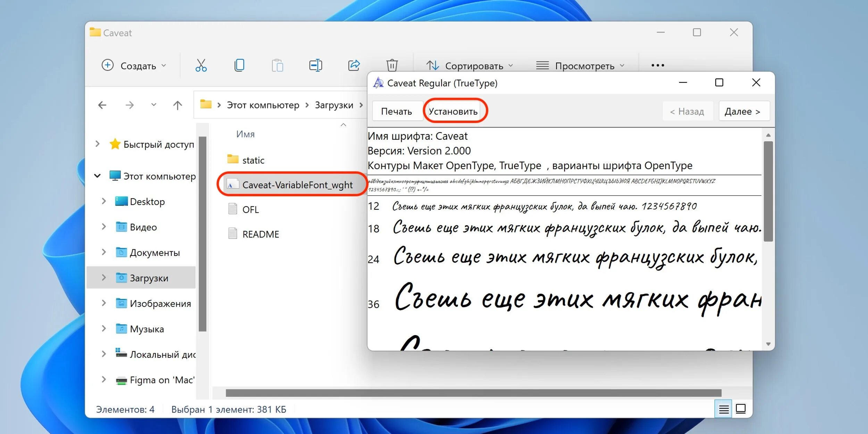The width and height of the screenshot is (868, 434).
Task: Navigate up one folder level
Action: (177, 105)
